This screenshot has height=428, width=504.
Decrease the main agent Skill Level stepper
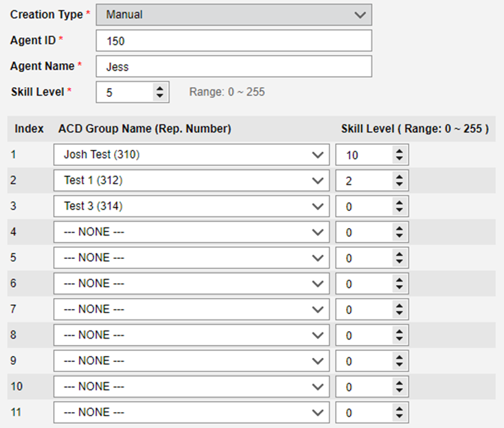(x=160, y=96)
